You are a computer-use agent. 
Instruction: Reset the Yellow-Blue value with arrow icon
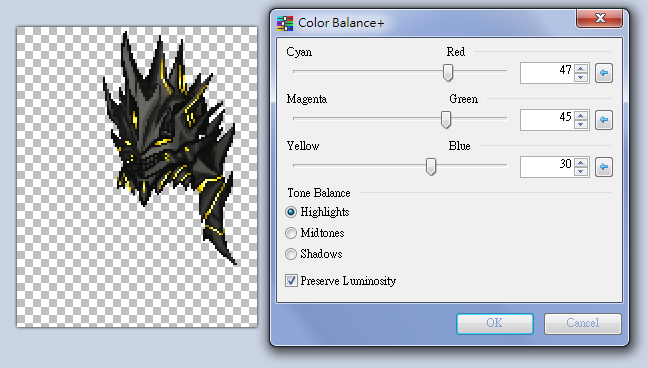(604, 167)
